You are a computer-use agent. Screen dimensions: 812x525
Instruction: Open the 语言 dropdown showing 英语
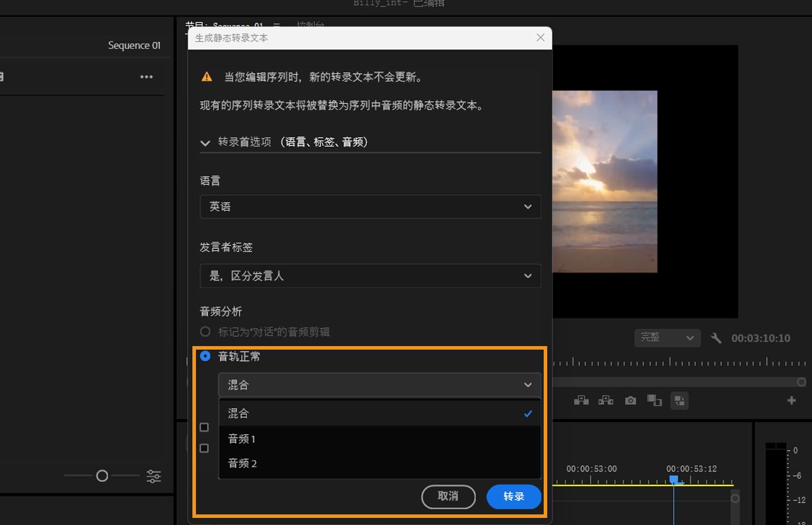point(370,207)
